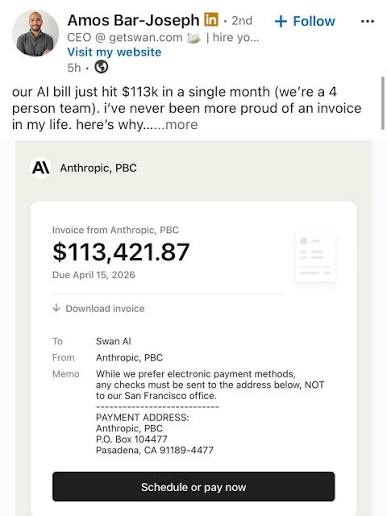
Task: Click the invoice document illustration icon
Action: (316, 257)
